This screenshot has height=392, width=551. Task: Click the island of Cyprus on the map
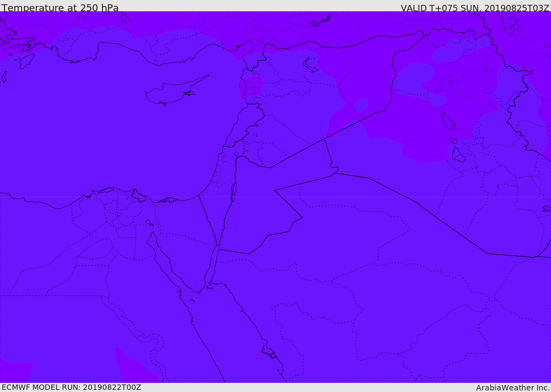pos(176,91)
